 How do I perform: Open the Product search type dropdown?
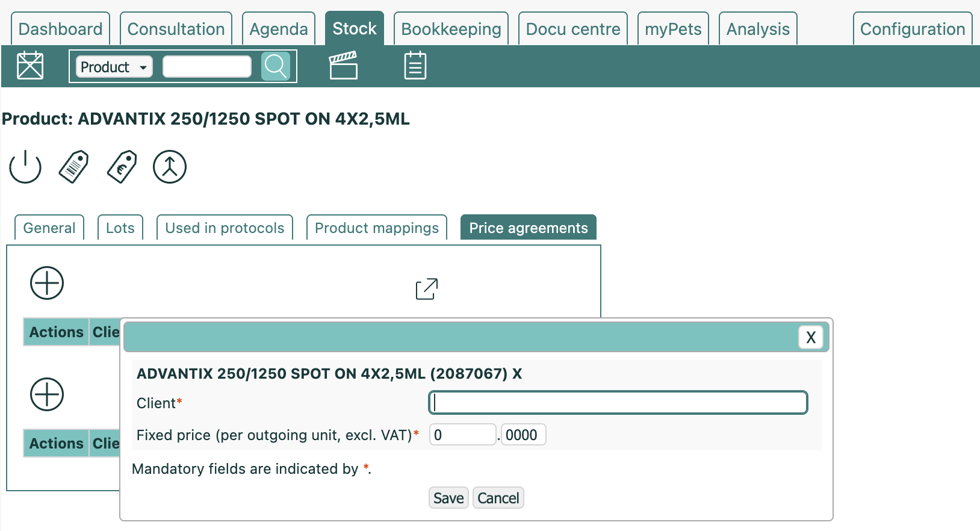114,67
